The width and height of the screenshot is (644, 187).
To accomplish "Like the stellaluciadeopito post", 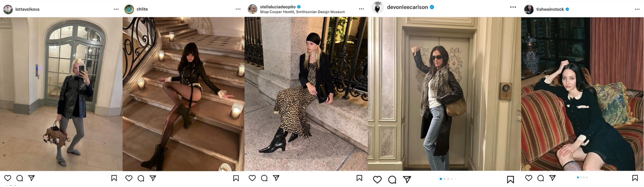I will click(252, 178).
